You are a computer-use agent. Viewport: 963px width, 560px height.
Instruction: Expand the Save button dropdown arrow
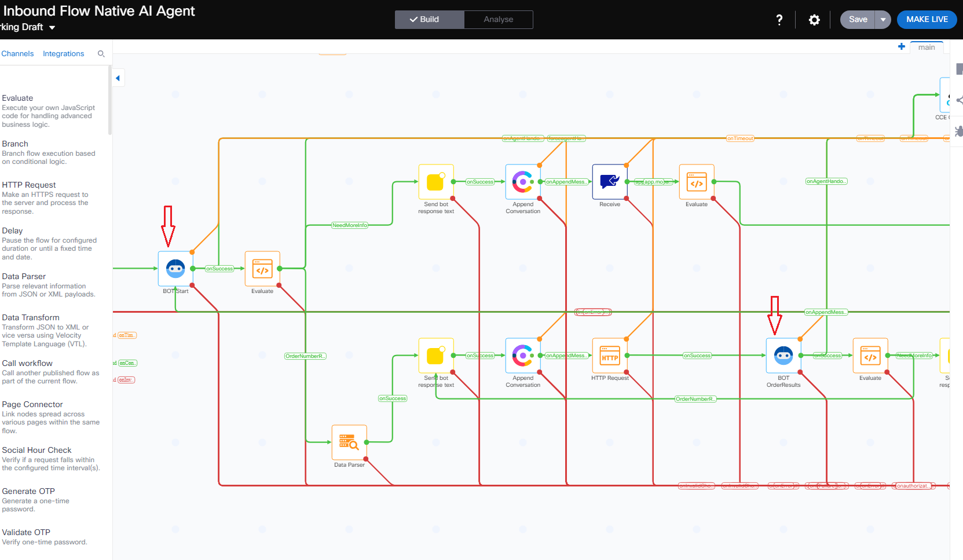point(883,20)
